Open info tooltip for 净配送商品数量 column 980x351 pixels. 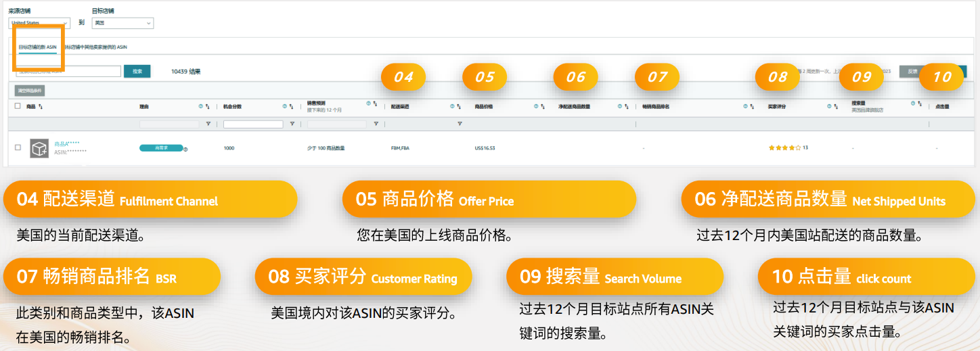coord(620,106)
